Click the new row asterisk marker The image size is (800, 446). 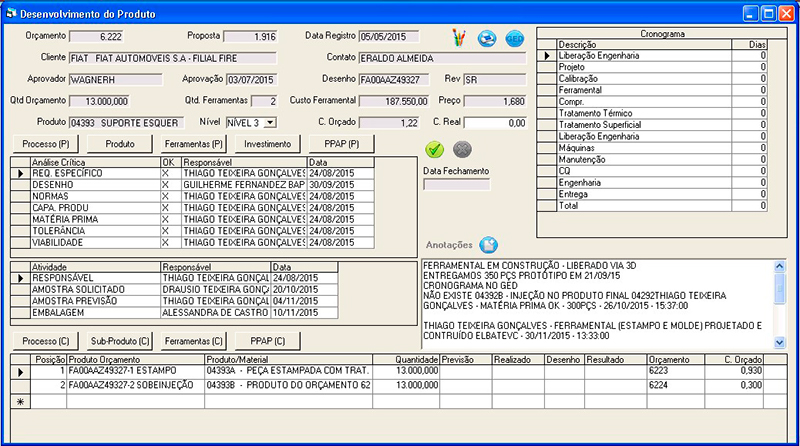coord(20,402)
